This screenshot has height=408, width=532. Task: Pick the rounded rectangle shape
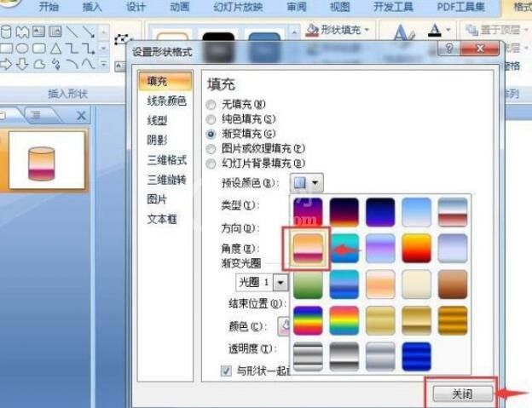click(x=38, y=48)
